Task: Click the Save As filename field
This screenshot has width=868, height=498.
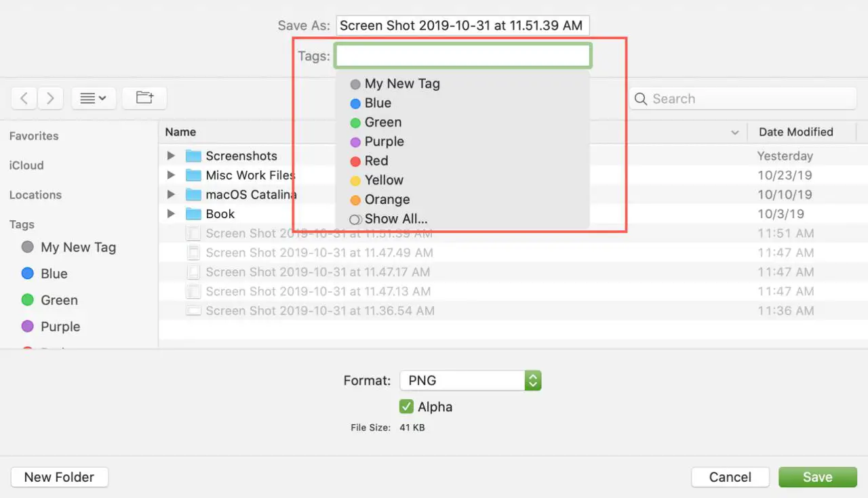Action: coord(463,26)
